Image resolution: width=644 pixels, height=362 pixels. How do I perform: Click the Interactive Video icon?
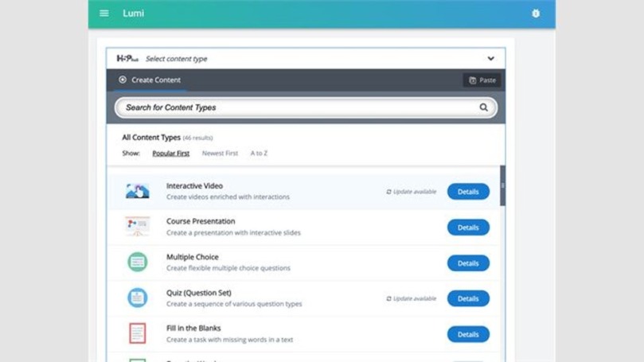tap(138, 191)
